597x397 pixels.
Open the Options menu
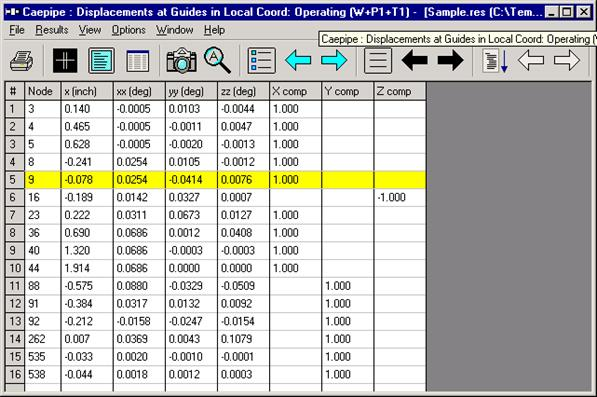pos(128,30)
